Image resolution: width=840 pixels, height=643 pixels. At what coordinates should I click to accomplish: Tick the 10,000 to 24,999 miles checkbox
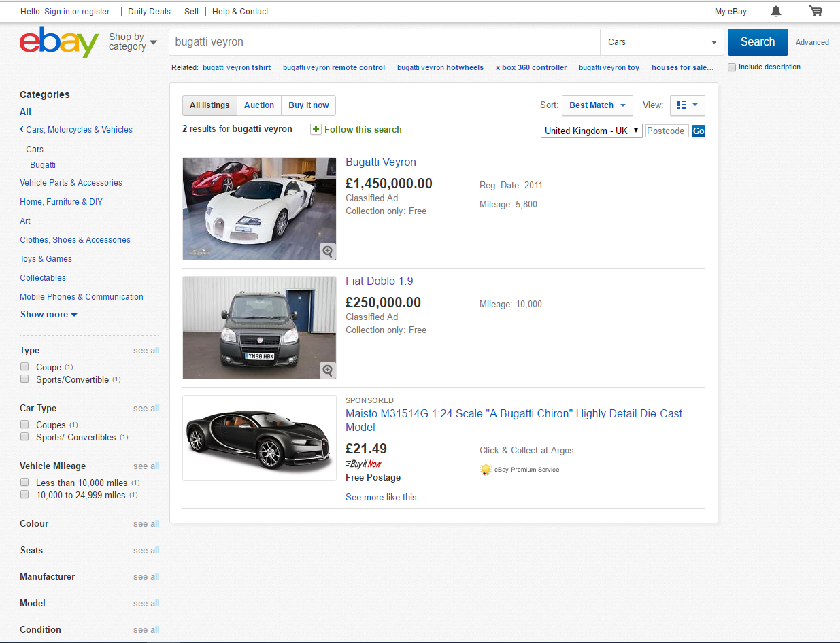pyautogui.click(x=24, y=495)
